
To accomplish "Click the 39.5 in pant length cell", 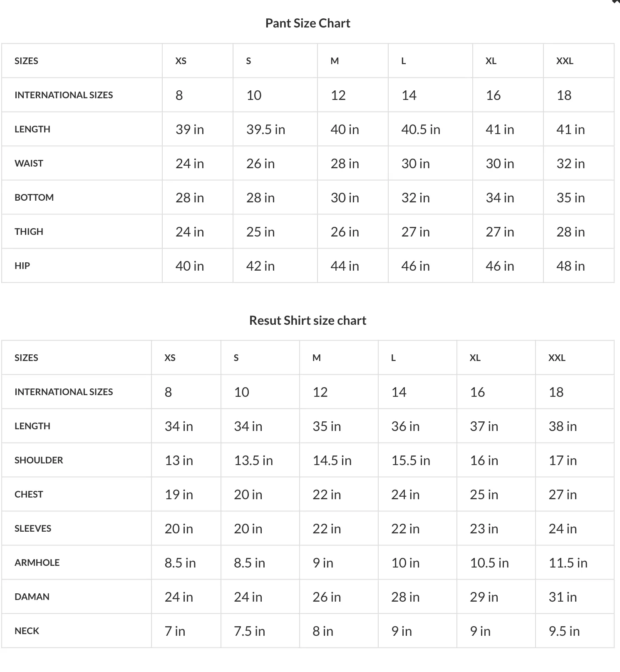I will coord(265,129).
